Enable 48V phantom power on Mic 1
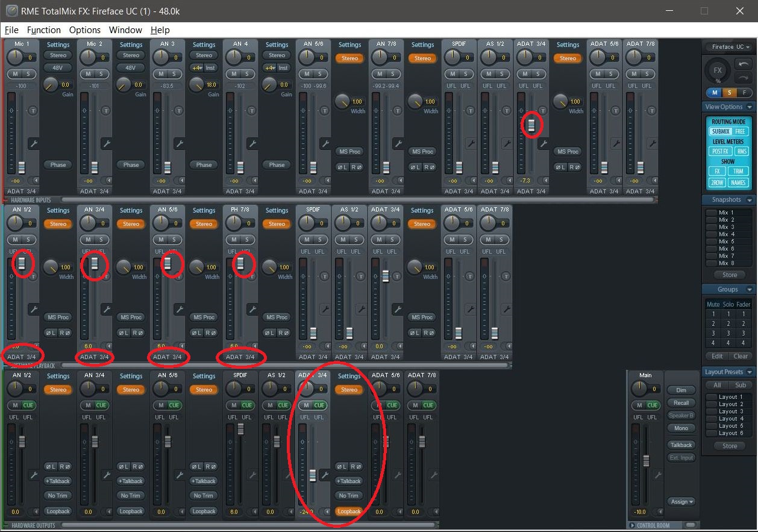This screenshot has height=532, width=758. [x=58, y=67]
